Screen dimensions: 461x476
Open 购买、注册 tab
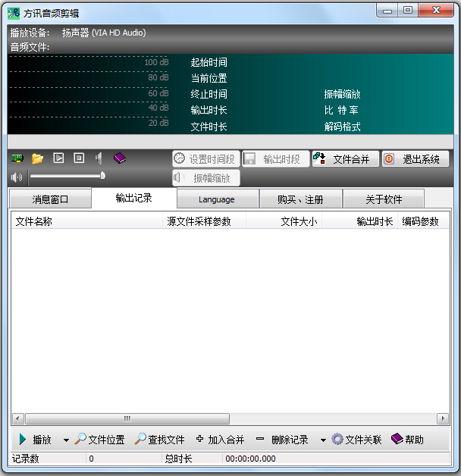(x=300, y=199)
